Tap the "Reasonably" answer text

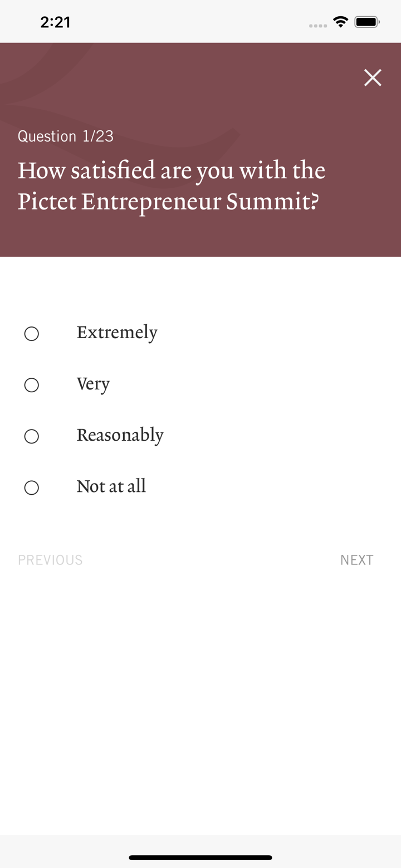120,435
